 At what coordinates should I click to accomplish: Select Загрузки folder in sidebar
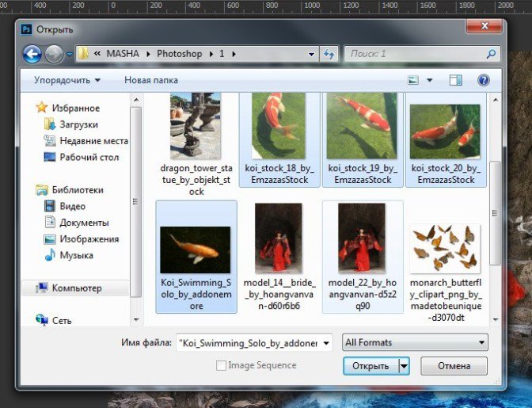[x=78, y=124]
